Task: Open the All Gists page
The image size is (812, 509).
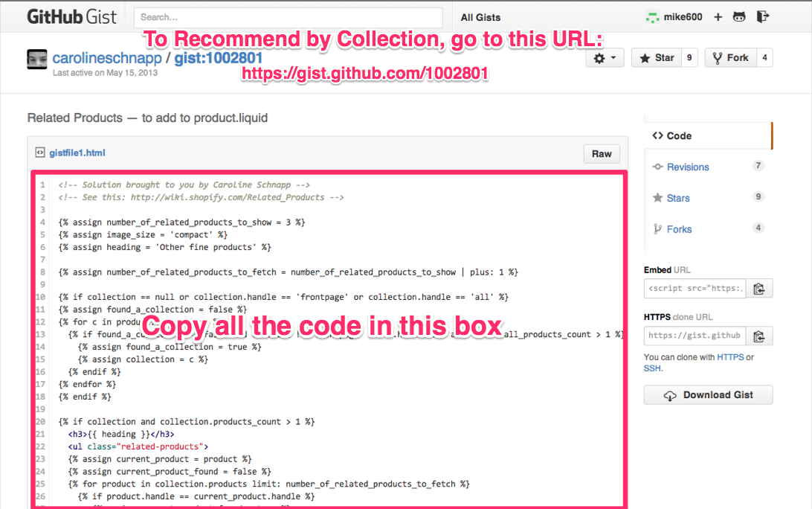Action: [x=480, y=18]
